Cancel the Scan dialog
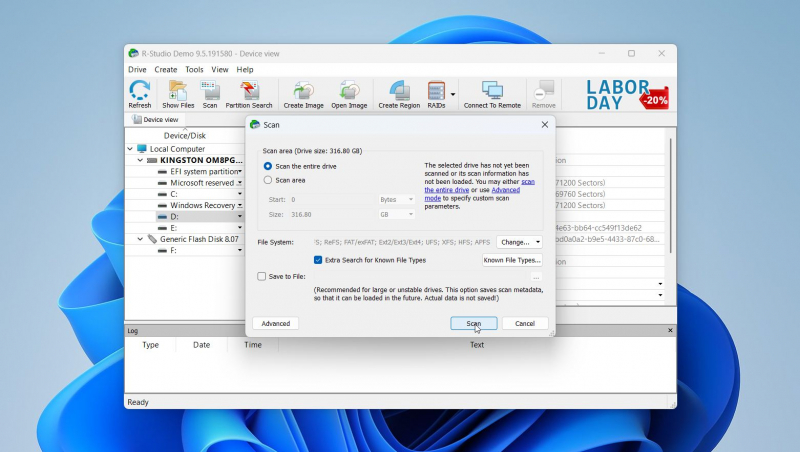The height and width of the screenshot is (452, 800). (525, 323)
